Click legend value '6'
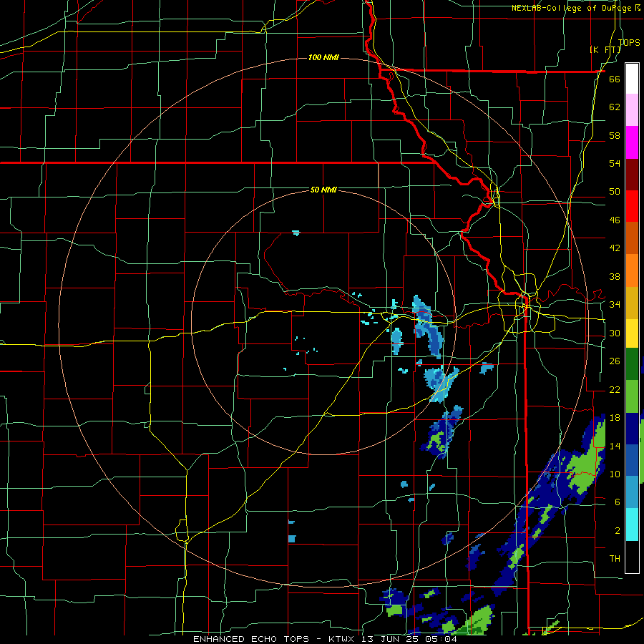Screen dimensions: 644x644 [x=617, y=502]
